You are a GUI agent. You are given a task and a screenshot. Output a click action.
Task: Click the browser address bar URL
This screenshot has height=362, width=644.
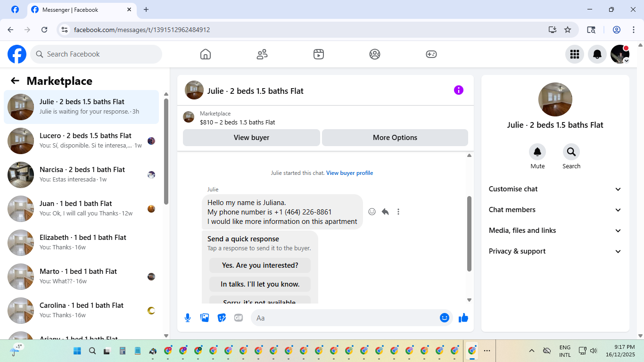click(142, 30)
